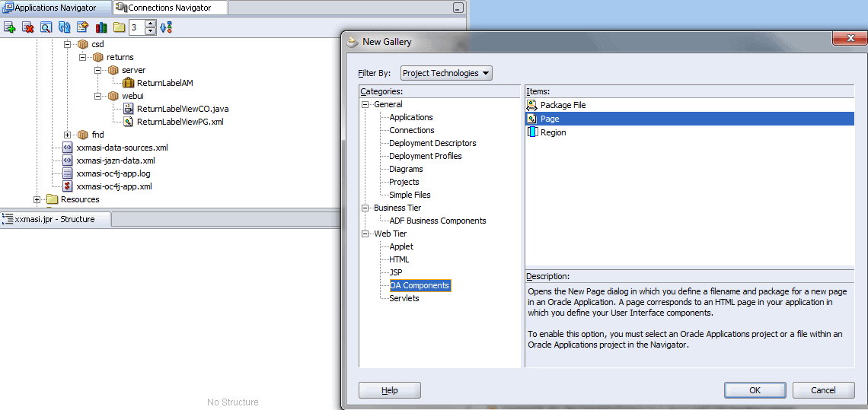Select Simple Files category

pyautogui.click(x=410, y=195)
